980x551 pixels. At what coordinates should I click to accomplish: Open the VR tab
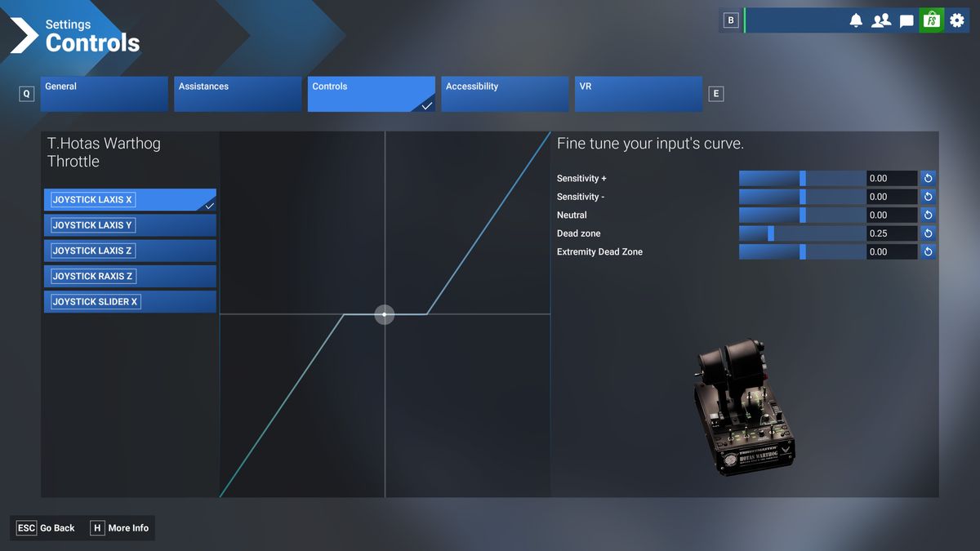point(639,94)
